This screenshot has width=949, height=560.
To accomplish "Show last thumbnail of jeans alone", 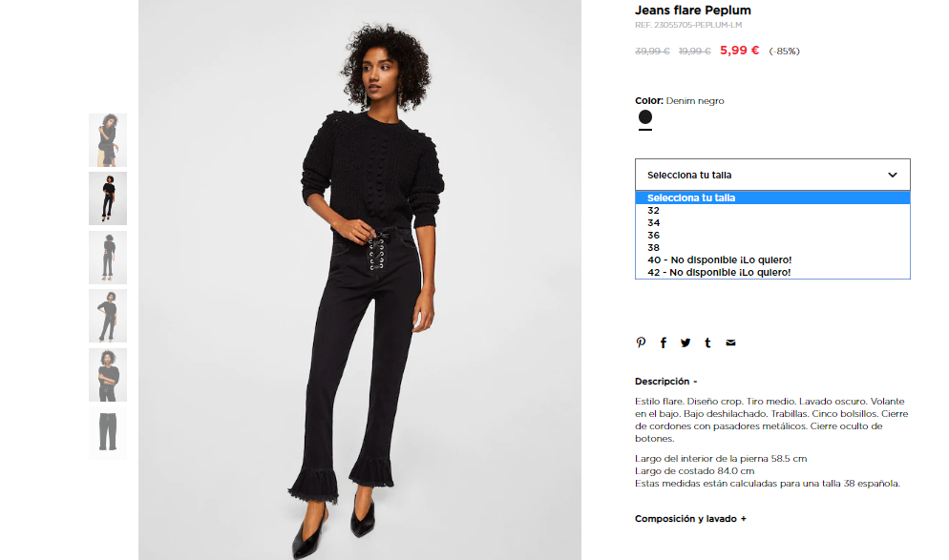I will point(108,433).
